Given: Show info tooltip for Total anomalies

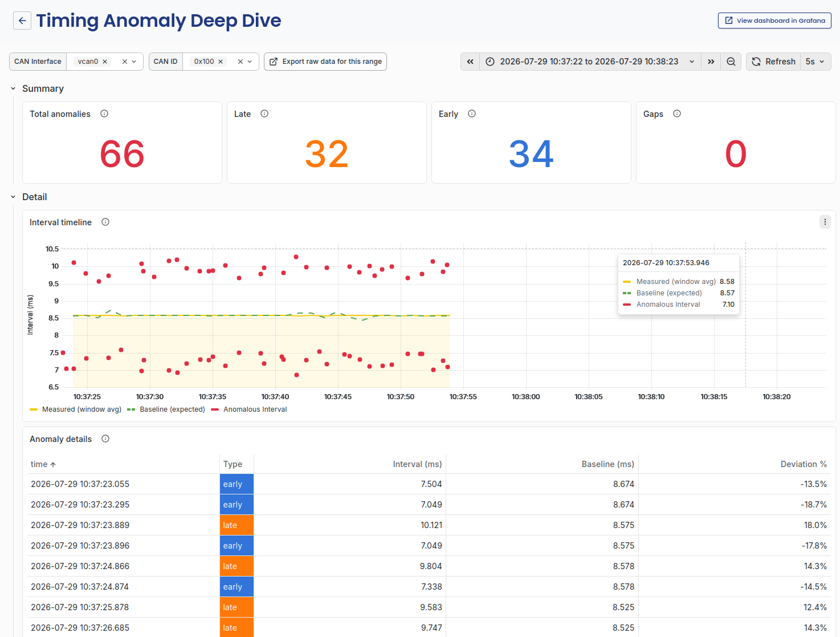Looking at the screenshot, I should click(x=104, y=113).
